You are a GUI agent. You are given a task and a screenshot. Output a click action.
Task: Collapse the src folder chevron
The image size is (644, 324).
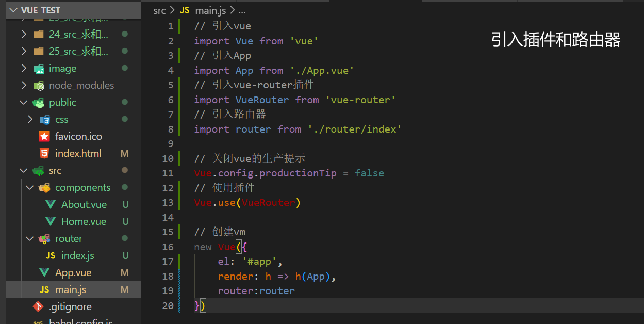point(24,170)
